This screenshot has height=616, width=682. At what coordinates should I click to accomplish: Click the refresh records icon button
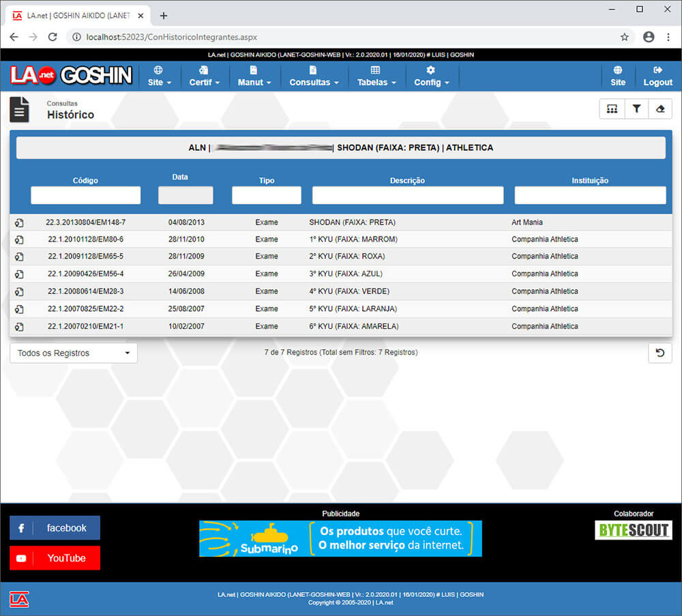pos(659,353)
